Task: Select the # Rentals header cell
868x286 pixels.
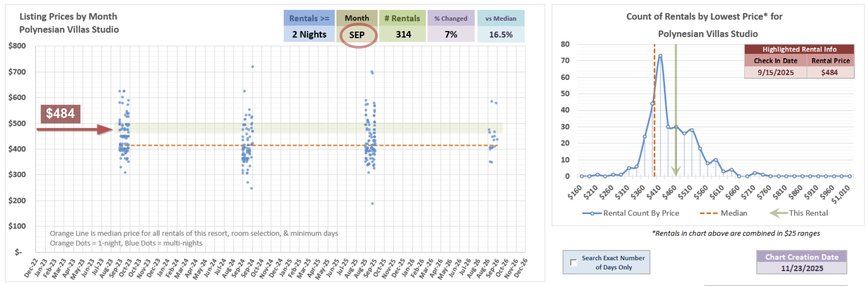Action: (402, 18)
